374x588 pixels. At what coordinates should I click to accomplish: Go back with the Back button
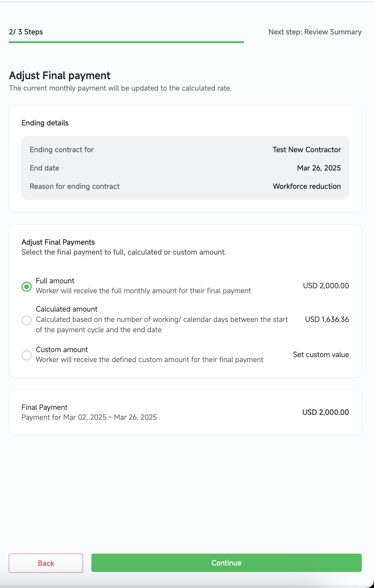coord(46,563)
